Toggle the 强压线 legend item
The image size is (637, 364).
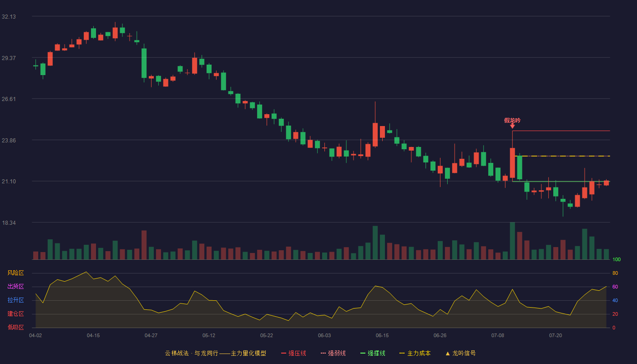coord(293,353)
